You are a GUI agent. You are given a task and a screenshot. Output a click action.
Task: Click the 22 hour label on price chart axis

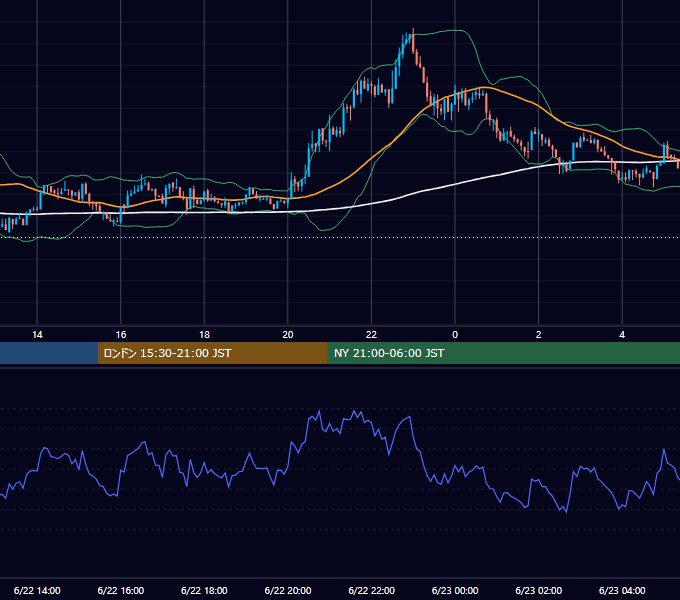371,335
